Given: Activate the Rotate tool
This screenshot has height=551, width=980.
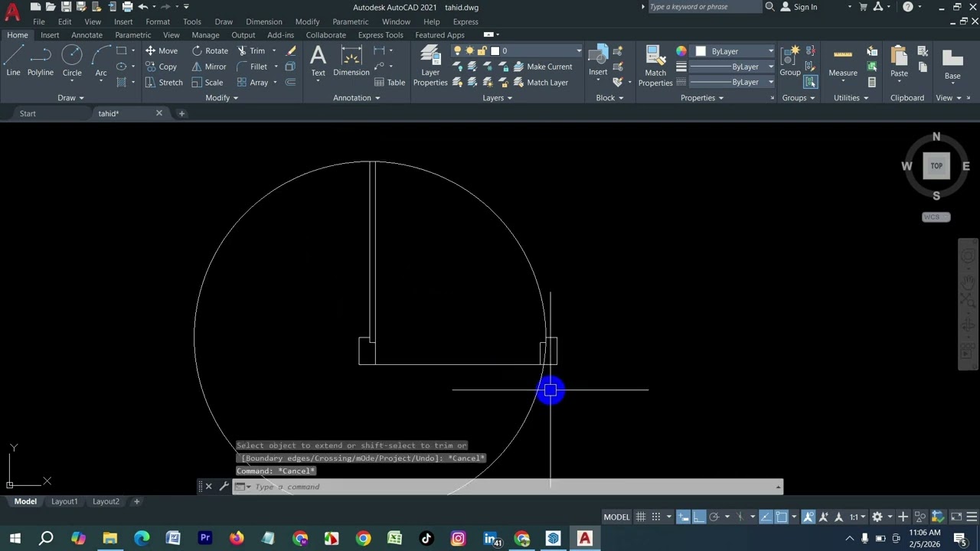Looking at the screenshot, I should pos(210,51).
